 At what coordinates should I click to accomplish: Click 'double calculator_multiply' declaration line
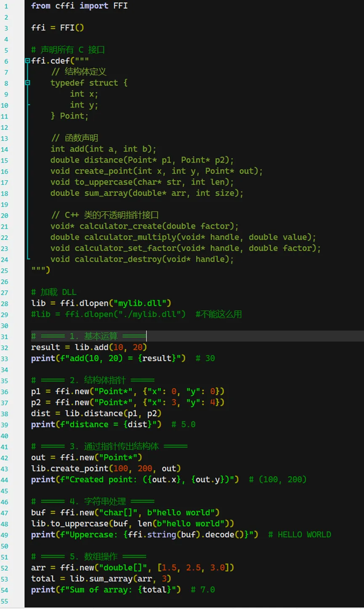click(183, 237)
